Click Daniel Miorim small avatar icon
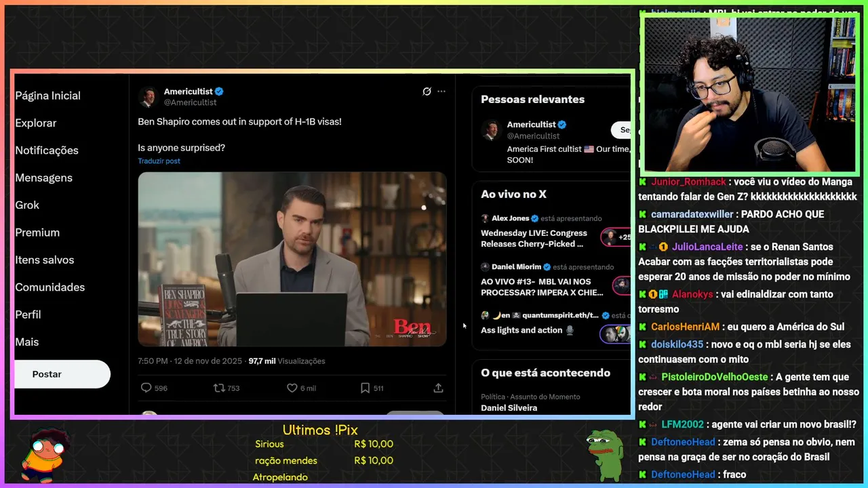 (485, 267)
